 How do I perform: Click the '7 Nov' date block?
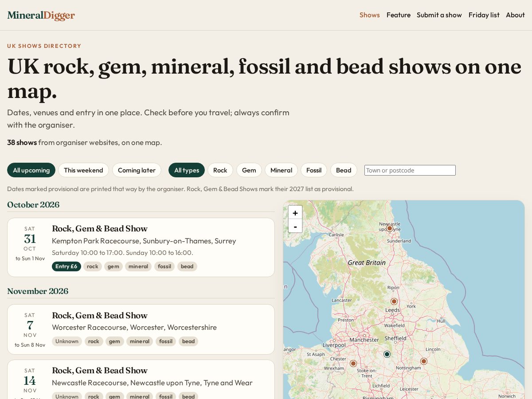[30, 330]
